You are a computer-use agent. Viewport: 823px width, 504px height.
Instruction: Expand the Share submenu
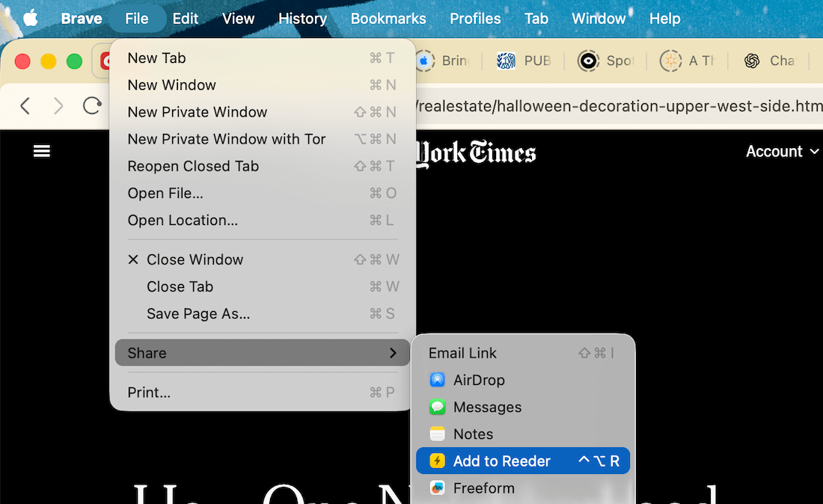262,353
